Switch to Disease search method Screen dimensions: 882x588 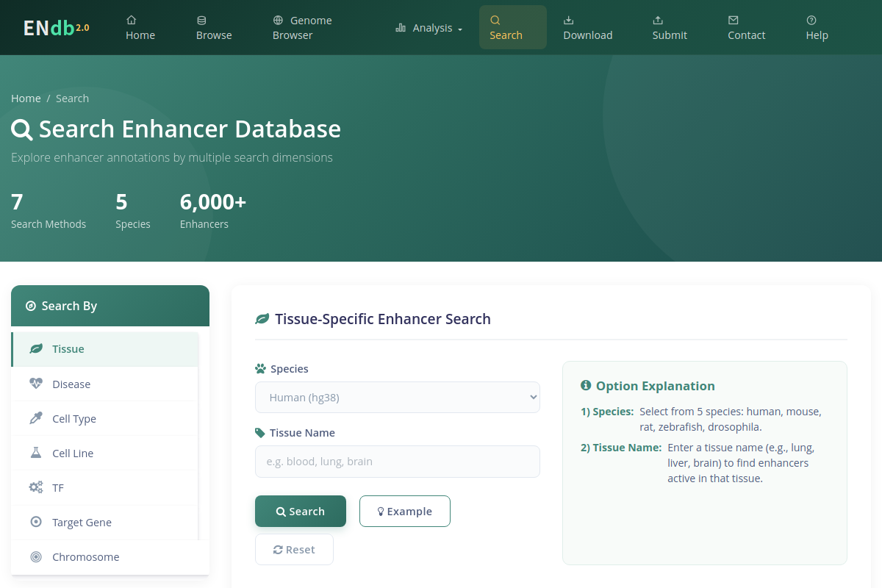(x=105, y=384)
